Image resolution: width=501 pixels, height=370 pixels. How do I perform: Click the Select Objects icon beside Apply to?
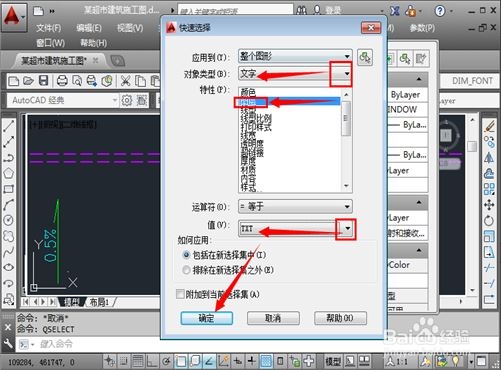pos(365,57)
